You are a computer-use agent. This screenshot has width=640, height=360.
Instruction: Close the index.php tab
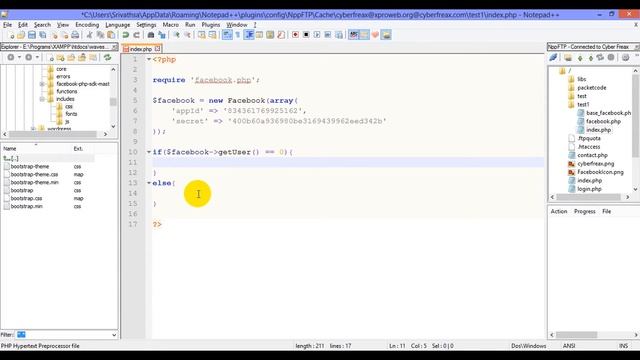coord(157,49)
